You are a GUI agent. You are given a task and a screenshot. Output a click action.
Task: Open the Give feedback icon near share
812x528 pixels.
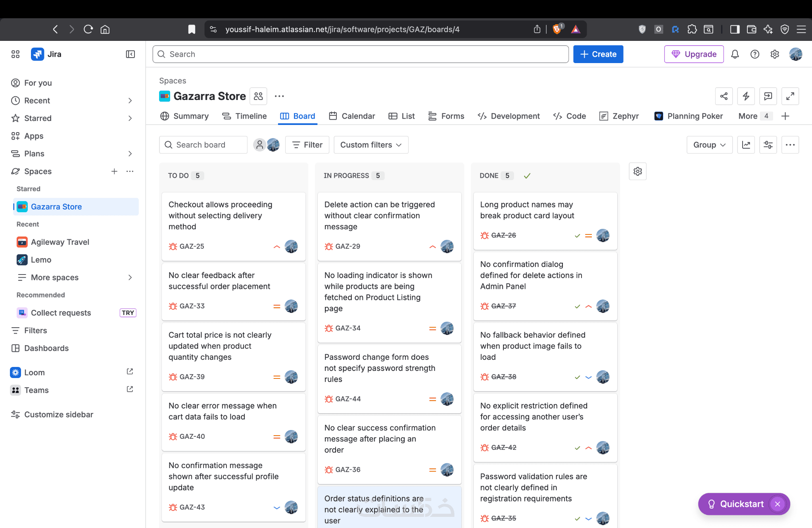click(x=768, y=96)
